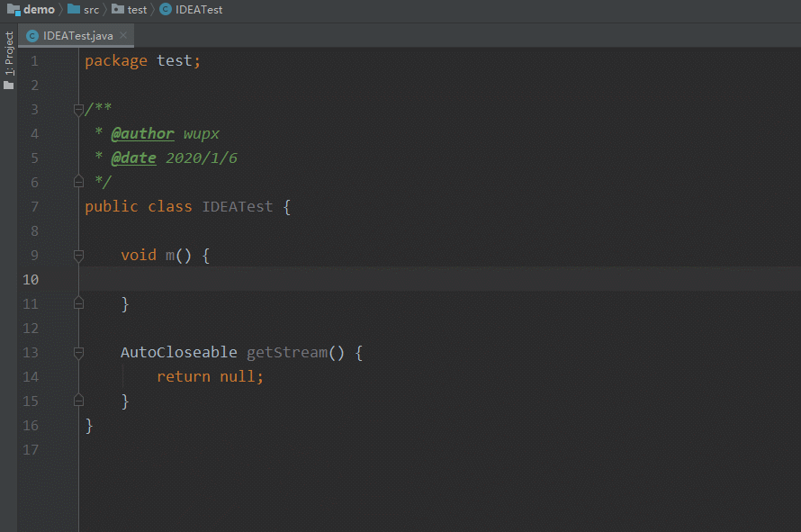Click the date value 2020/1/6

point(202,158)
